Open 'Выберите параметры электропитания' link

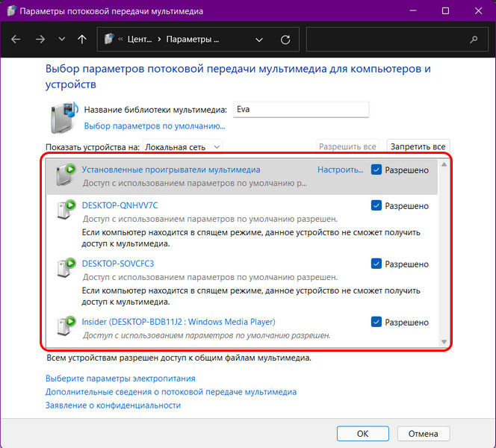click(120, 379)
